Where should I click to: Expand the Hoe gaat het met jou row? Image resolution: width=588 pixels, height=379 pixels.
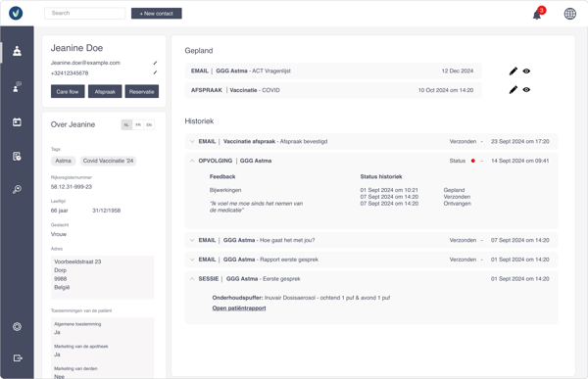[192, 240]
